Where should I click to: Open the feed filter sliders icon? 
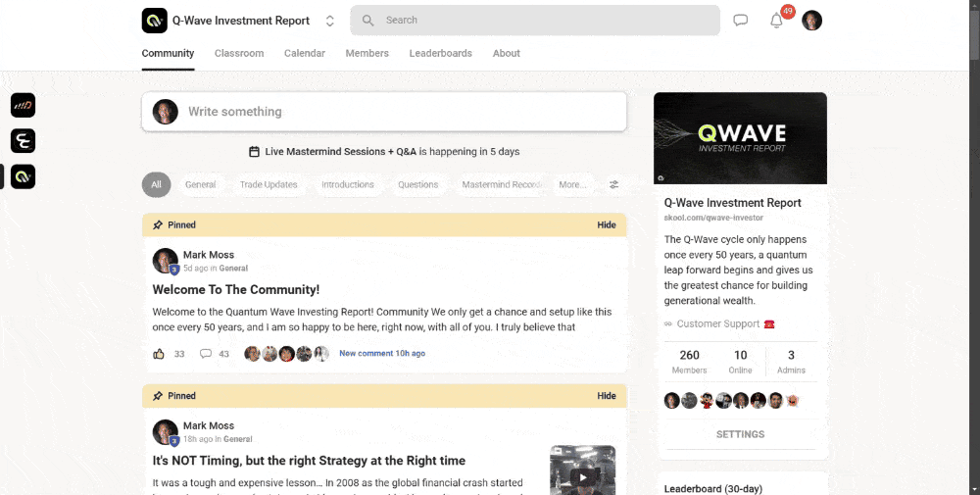pyautogui.click(x=614, y=184)
